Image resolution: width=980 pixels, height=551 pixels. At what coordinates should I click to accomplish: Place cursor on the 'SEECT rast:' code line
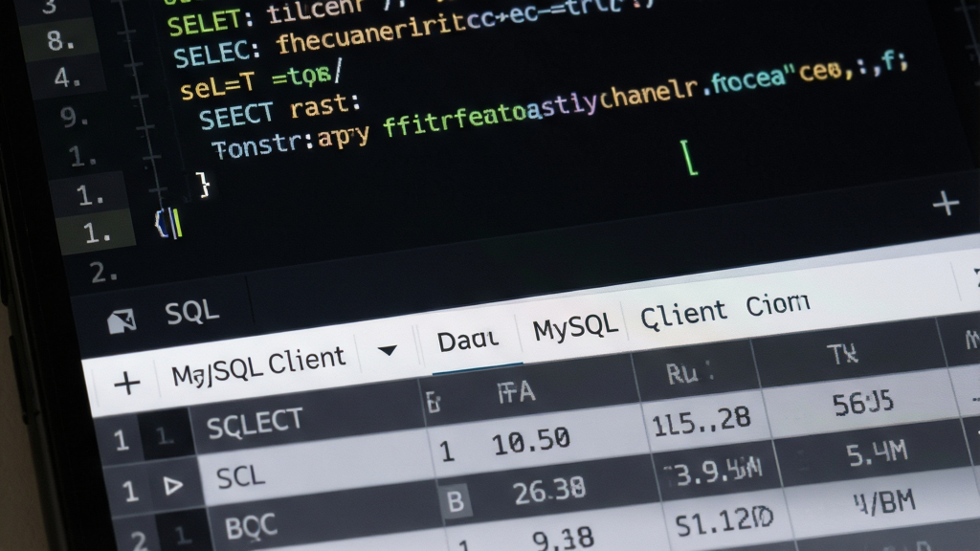(x=279, y=112)
